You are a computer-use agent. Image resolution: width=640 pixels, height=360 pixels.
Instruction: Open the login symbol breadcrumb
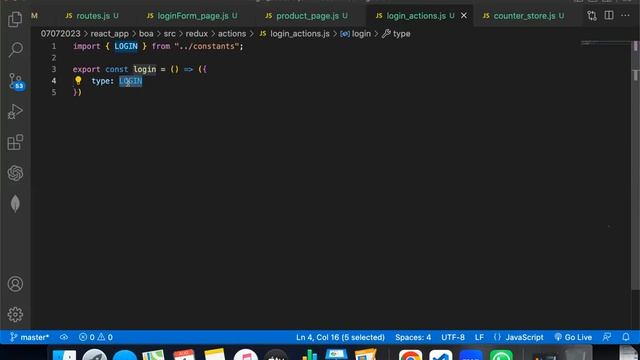[x=356, y=33]
